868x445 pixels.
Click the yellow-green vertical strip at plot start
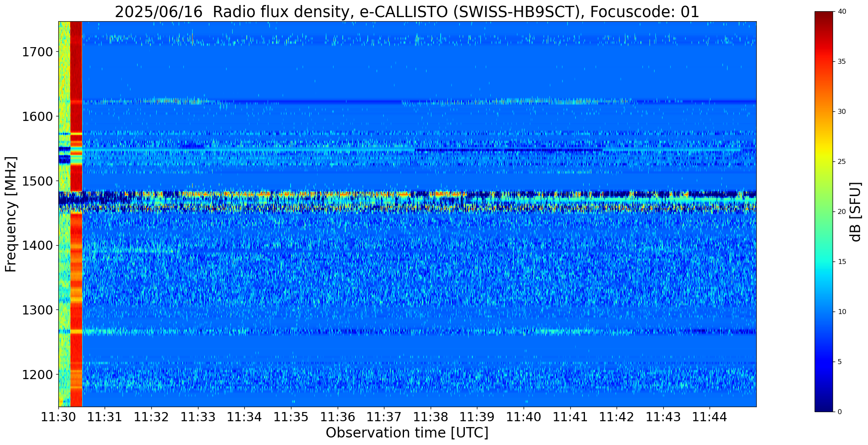click(64, 214)
